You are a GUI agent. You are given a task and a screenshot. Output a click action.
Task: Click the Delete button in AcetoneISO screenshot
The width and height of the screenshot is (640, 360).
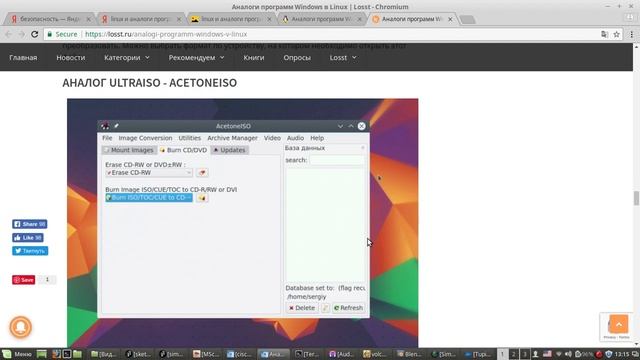[x=302, y=308]
